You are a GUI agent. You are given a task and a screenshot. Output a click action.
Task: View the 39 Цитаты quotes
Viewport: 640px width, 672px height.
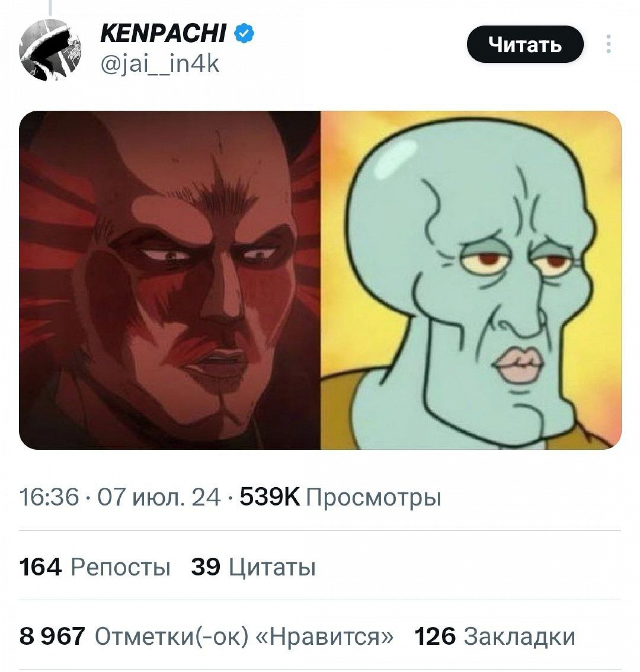253,567
